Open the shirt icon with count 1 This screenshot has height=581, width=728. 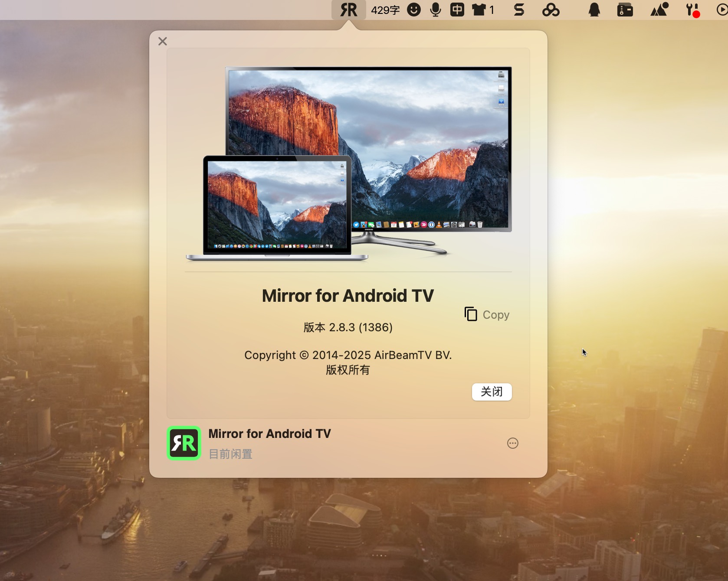coord(483,10)
